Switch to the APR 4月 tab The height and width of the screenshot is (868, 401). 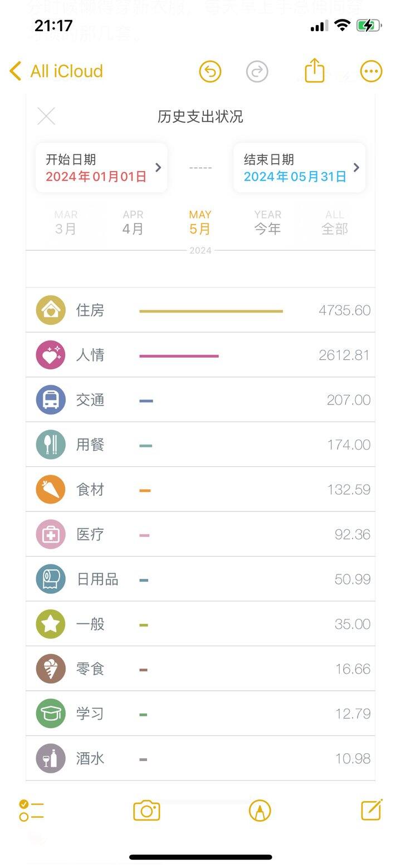(133, 222)
